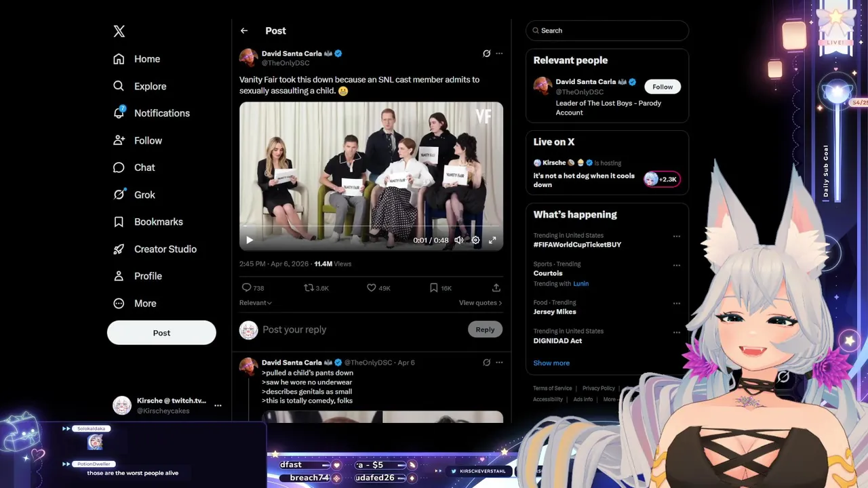
Task: Click the Privacy Policy link
Action: pos(599,388)
